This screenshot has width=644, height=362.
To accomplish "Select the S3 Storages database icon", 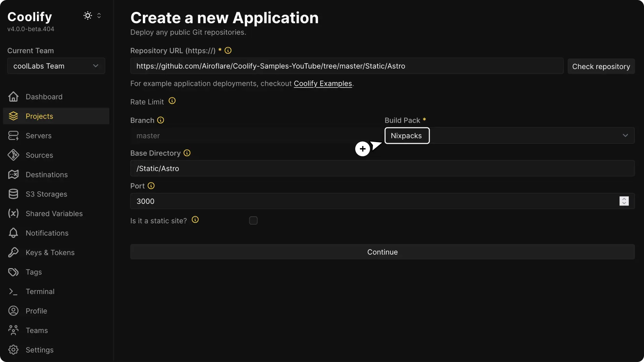I will pos(13,194).
